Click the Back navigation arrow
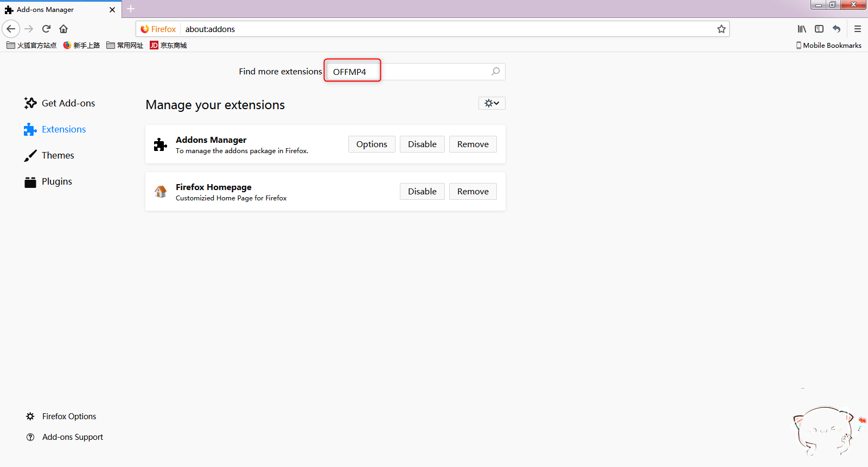 [11, 29]
